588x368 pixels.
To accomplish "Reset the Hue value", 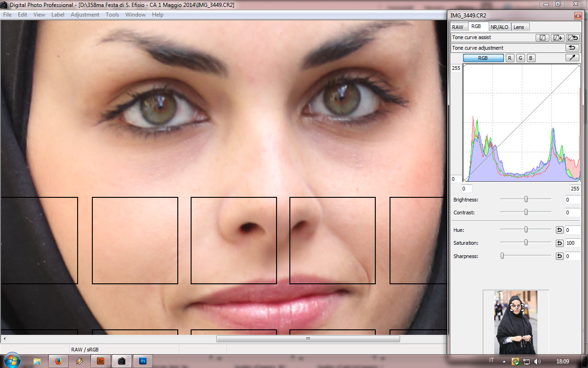I will pos(560,230).
